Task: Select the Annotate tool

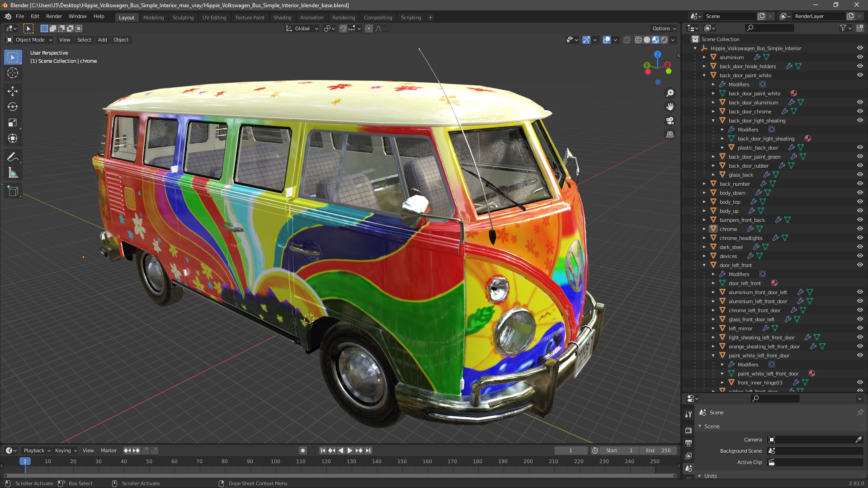Action: click(x=13, y=157)
